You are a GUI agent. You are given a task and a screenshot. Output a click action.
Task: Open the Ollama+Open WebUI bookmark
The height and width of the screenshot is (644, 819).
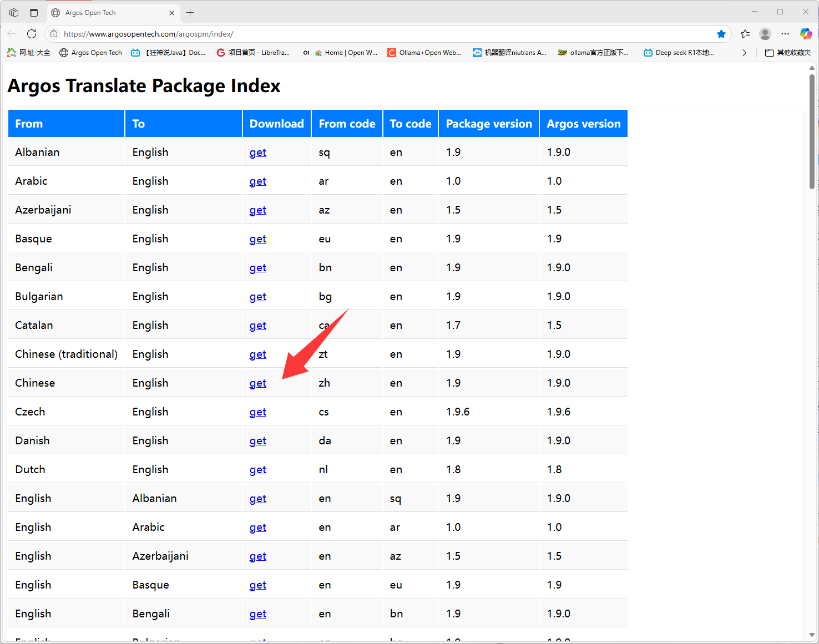[424, 53]
